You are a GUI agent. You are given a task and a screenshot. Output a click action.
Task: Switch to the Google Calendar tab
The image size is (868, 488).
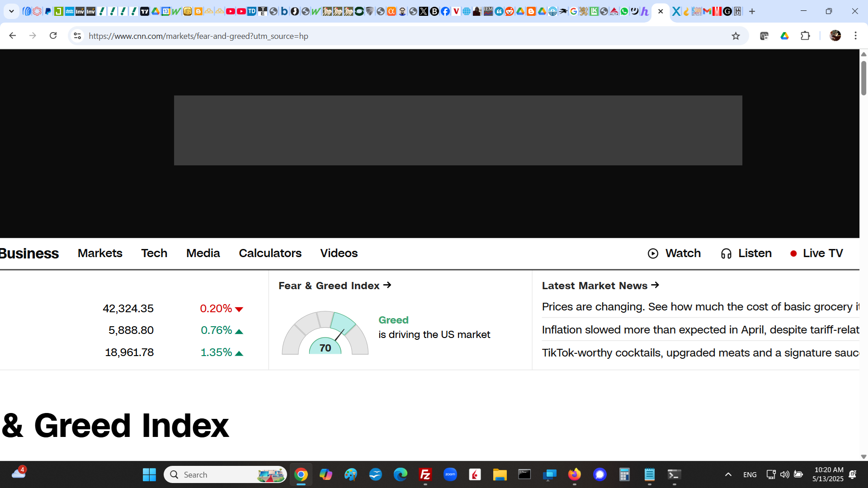[x=166, y=11]
